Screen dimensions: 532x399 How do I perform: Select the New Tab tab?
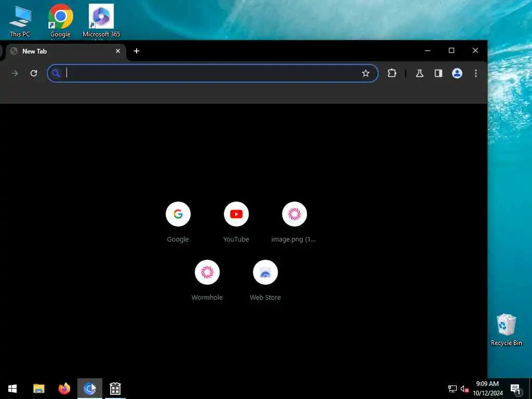coord(66,51)
